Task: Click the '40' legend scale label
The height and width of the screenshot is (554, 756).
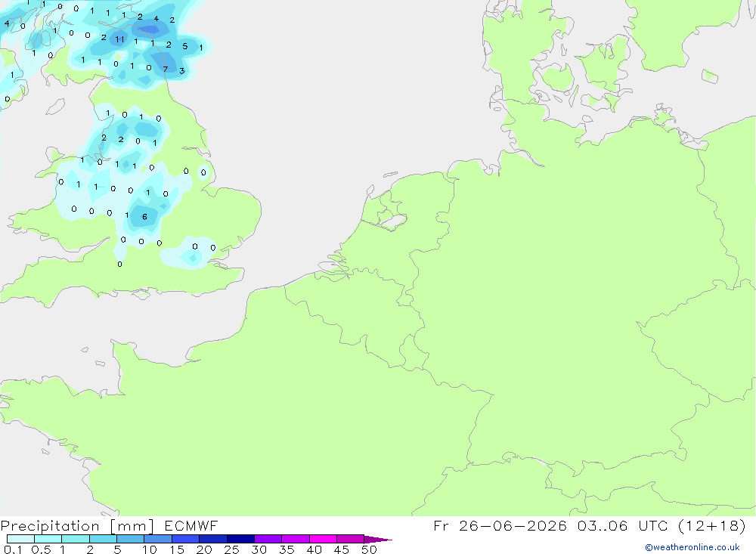Action: (314, 549)
